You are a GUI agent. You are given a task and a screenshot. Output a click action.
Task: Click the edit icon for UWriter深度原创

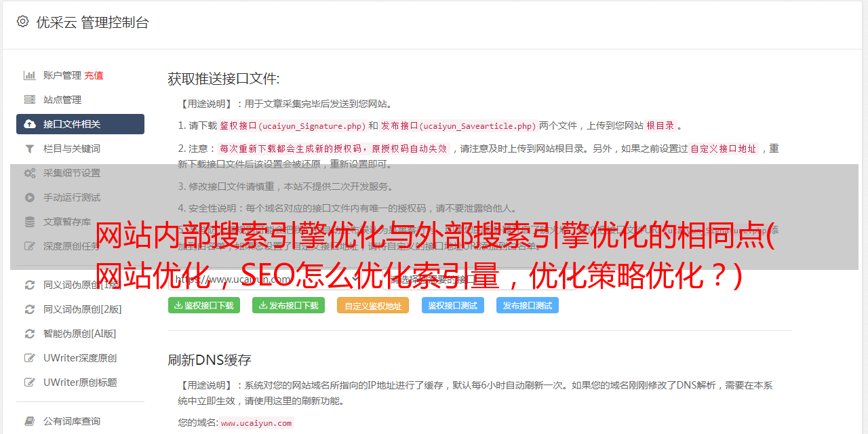point(30,358)
